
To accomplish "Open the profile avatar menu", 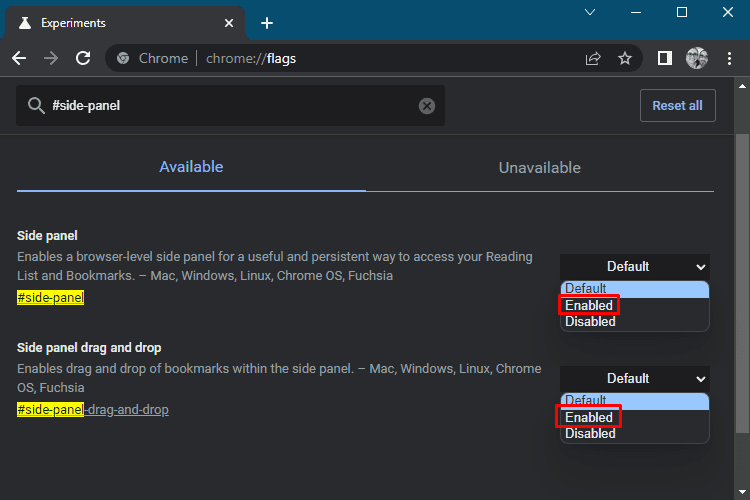I will (x=697, y=58).
